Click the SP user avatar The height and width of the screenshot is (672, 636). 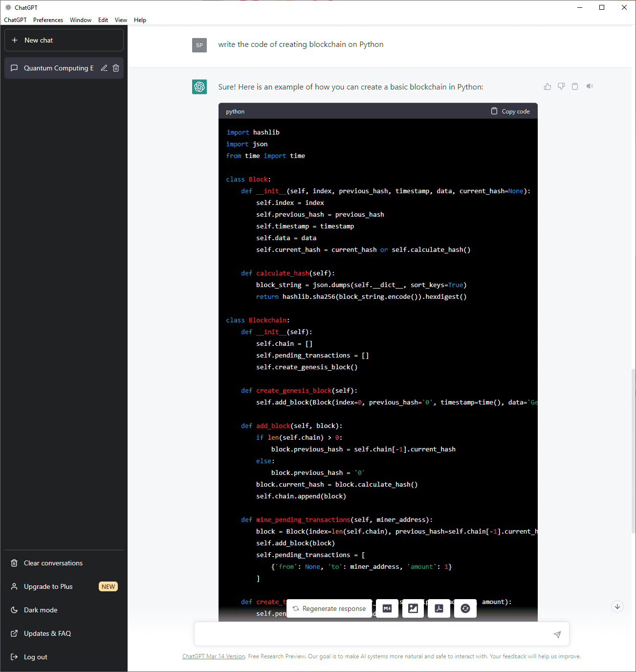(199, 45)
